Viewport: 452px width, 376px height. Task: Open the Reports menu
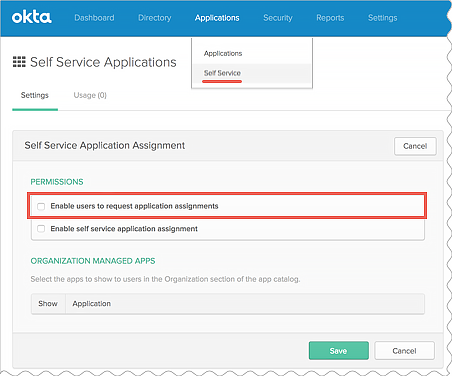point(330,18)
